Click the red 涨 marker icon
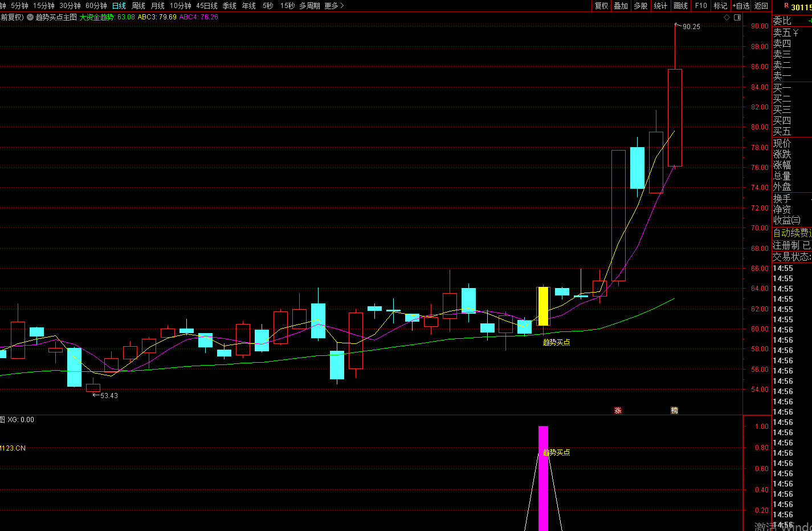The width and height of the screenshot is (812, 531). coord(618,410)
